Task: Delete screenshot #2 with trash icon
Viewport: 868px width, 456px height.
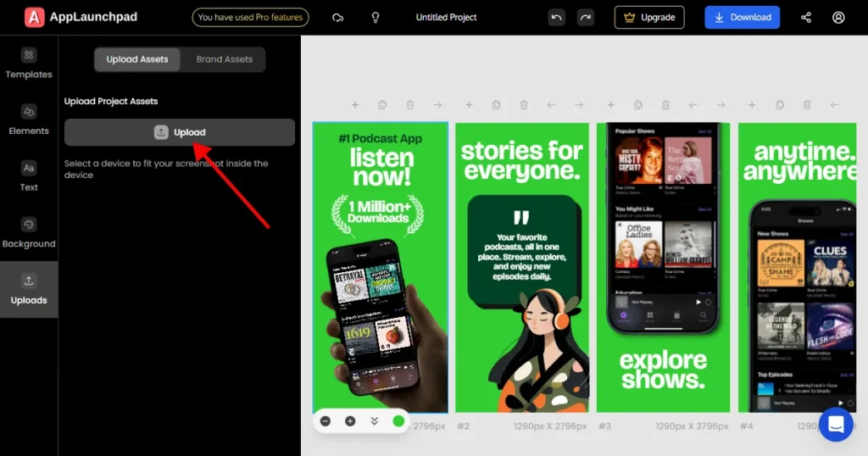Action: [524, 104]
